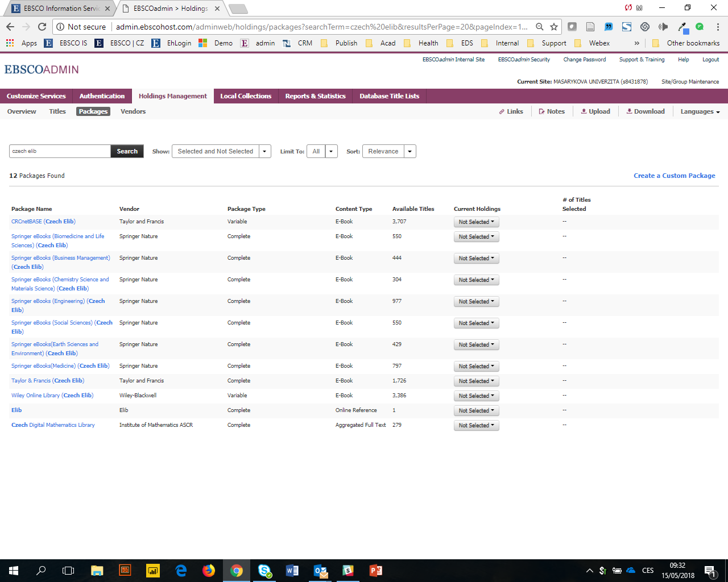Viewport: 728px width, 582px height.
Task: Bookmark this page with the star icon
Action: click(x=554, y=27)
